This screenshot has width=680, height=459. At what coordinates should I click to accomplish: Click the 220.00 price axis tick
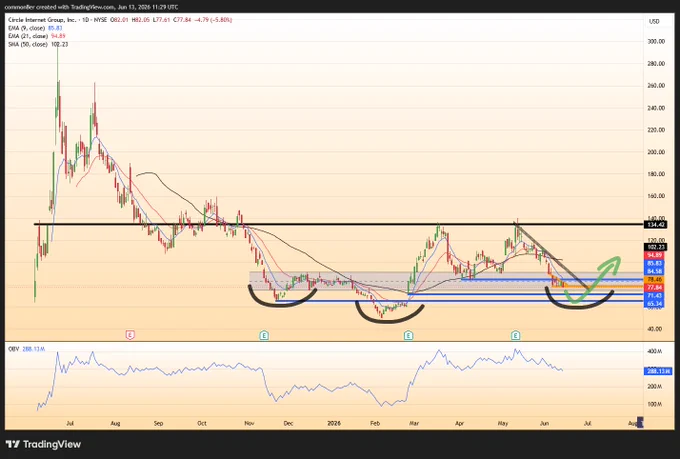(x=656, y=130)
